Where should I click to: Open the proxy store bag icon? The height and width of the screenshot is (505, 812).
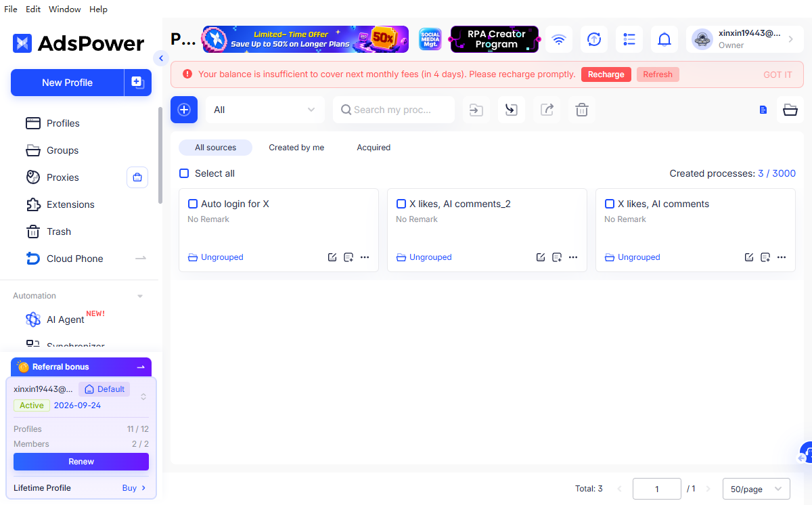coord(137,177)
